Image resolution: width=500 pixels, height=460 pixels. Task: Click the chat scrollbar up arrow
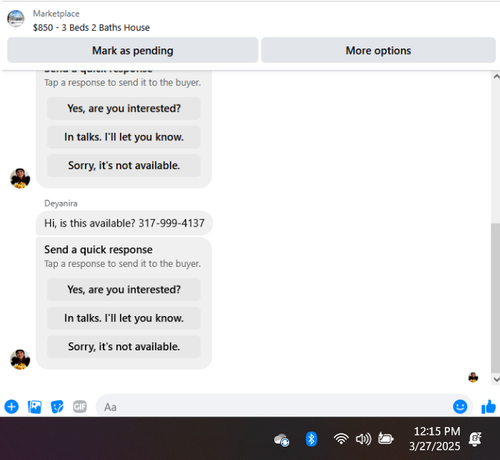pyautogui.click(x=496, y=76)
